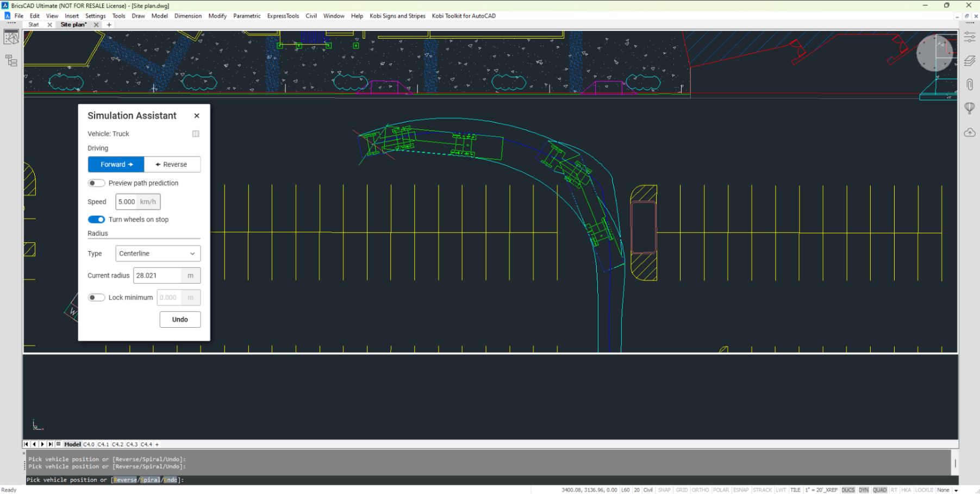Click the coordinates readout 3400.08, 3136.96
980x494 pixels.
[589, 490]
